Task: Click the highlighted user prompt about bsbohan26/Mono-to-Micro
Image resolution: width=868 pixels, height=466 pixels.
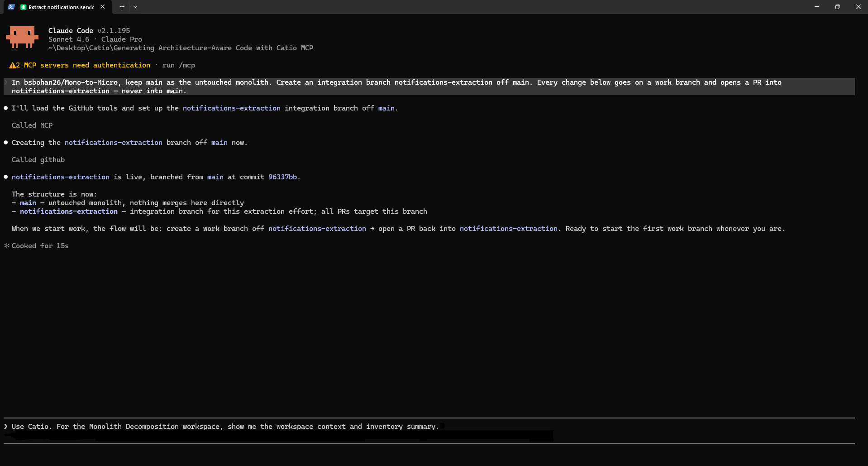Action: pos(429,86)
